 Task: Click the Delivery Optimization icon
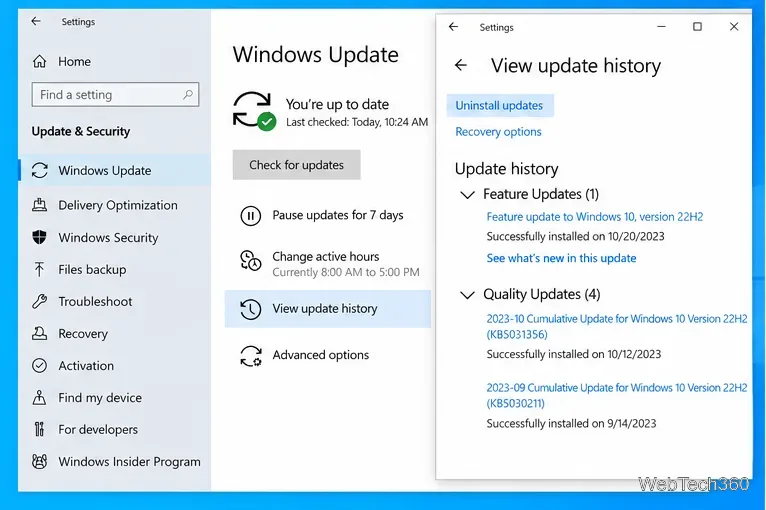tap(40, 205)
